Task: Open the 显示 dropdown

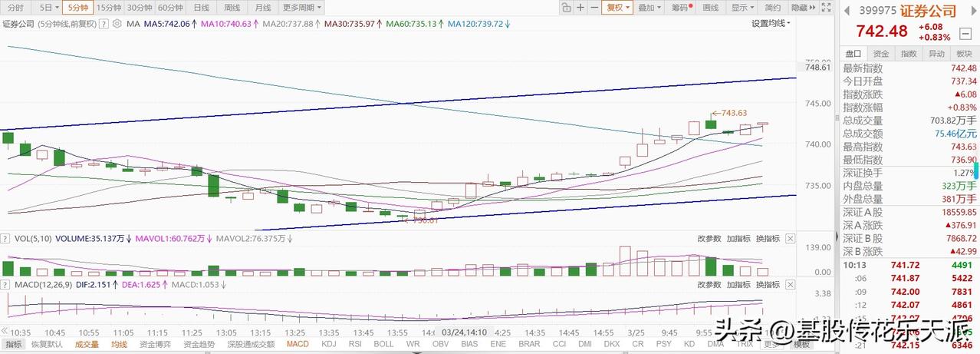Action: (742, 8)
